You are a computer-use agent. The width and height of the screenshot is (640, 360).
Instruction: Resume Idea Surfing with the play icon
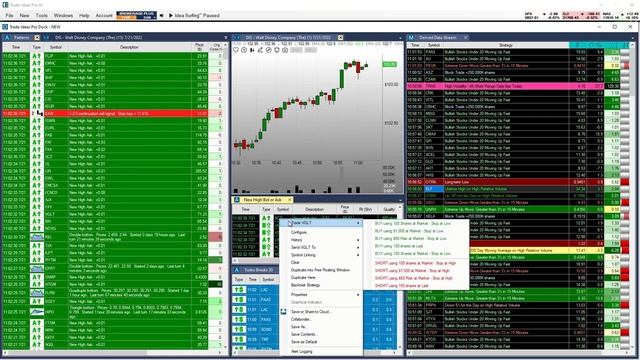(x=171, y=16)
